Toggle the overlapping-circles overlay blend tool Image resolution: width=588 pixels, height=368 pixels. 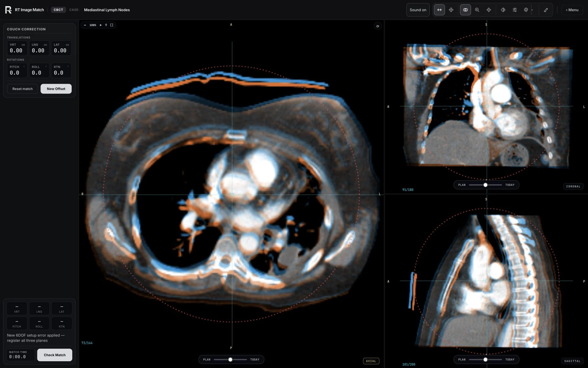(465, 10)
